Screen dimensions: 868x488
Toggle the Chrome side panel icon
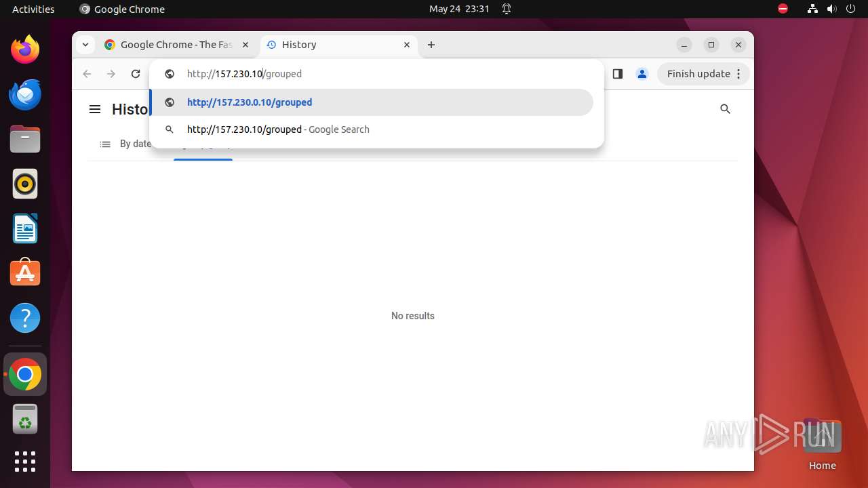pos(617,74)
